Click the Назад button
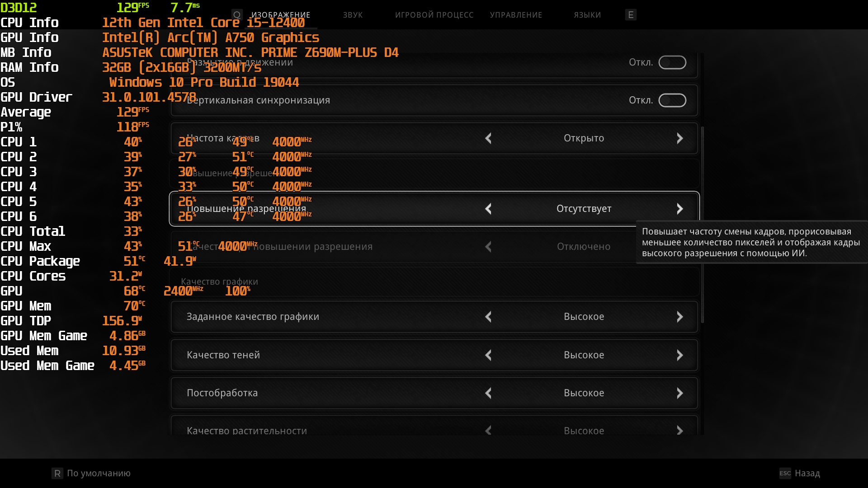 click(x=807, y=473)
